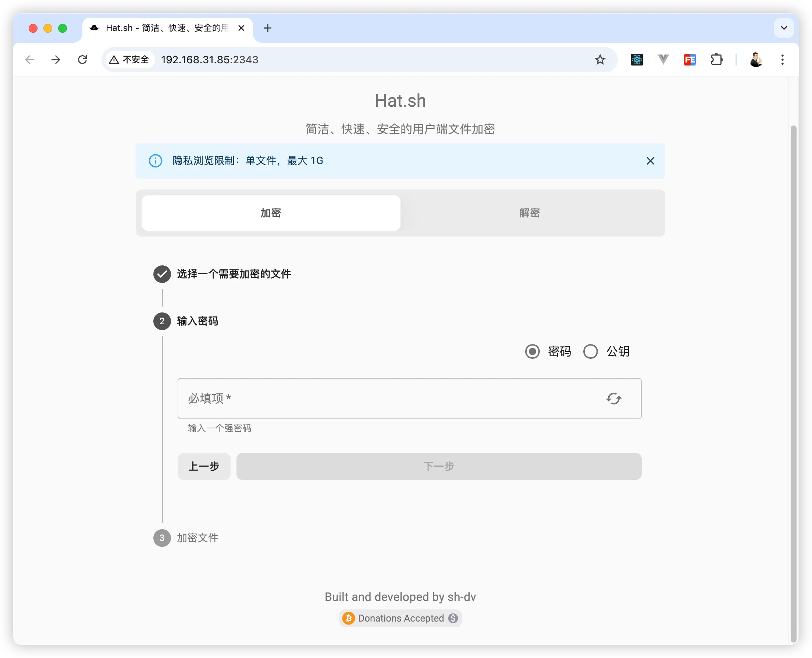The image size is (812, 658).
Task: Open the red FE helper extension
Action: (690, 60)
